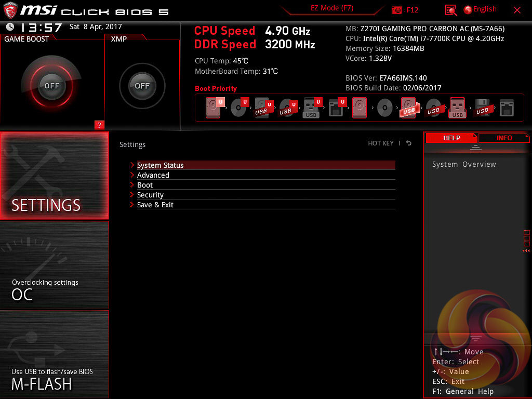Click the VCore 1.328V reading
The image size is (532, 399).
pyautogui.click(x=368, y=58)
